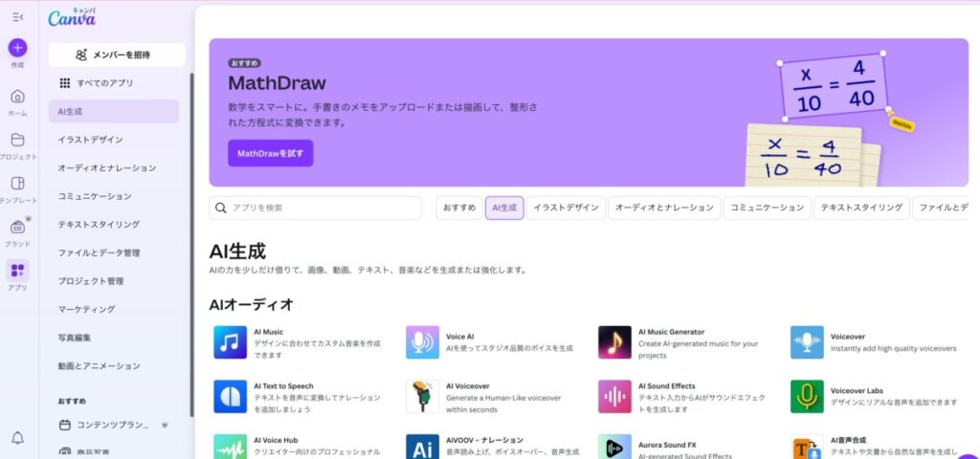The height and width of the screenshot is (459, 980).
Task: Switch to the テキストスタイリング filter tab
Action: pyautogui.click(x=861, y=208)
